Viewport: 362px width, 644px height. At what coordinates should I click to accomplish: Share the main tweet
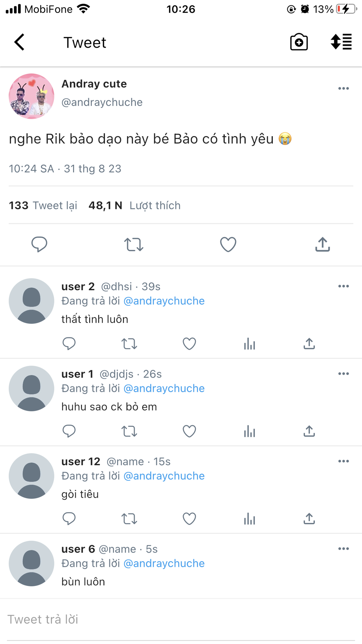pyautogui.click(x=322, y=244)
